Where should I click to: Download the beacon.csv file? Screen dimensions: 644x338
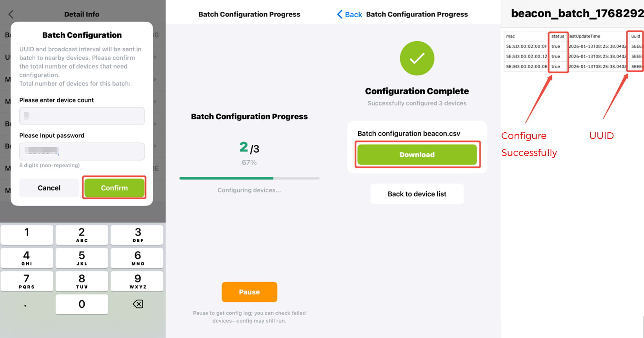[417, 155]
